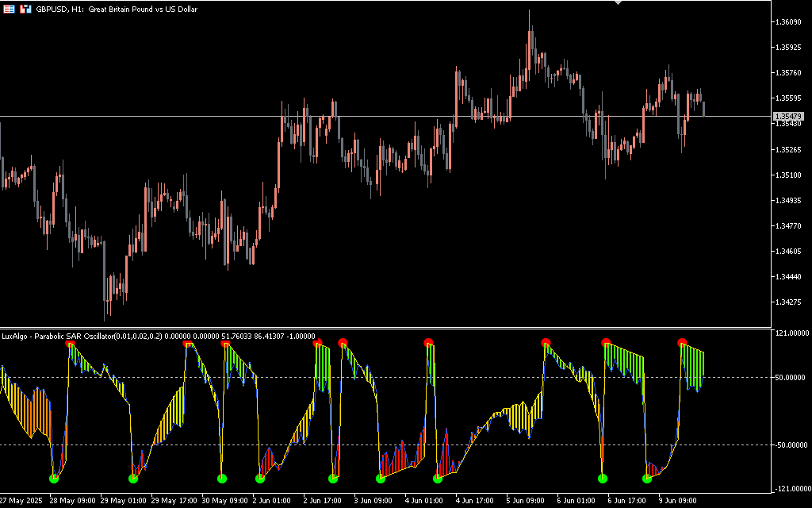Click the 121.00000 oscillator top scale label

[791, 334]
